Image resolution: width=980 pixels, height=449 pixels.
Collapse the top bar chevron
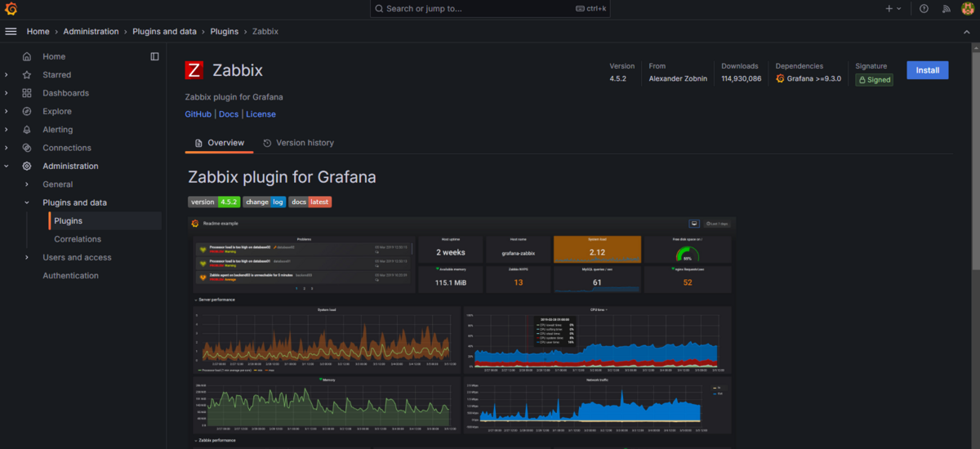coord(965,31)
